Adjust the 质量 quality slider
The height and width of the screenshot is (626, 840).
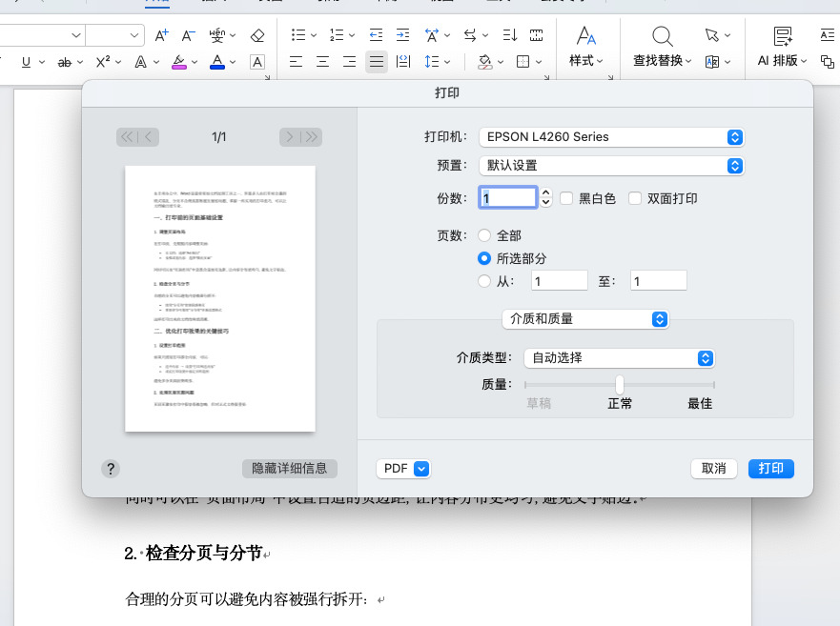[x=620, y=385]
